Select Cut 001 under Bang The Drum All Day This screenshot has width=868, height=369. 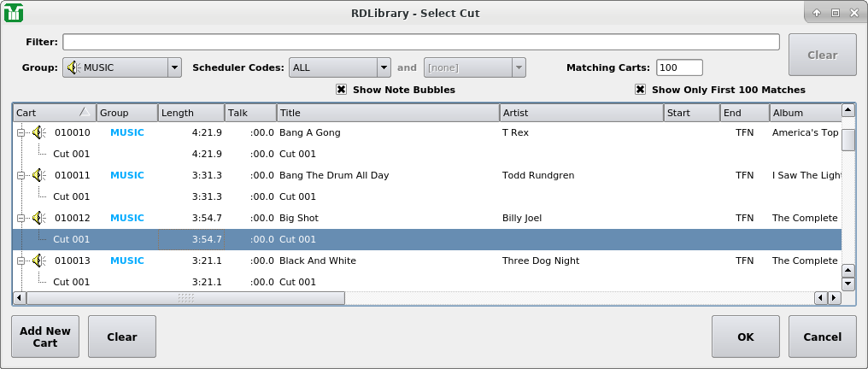pyautogui.click(x=71, y=196)
